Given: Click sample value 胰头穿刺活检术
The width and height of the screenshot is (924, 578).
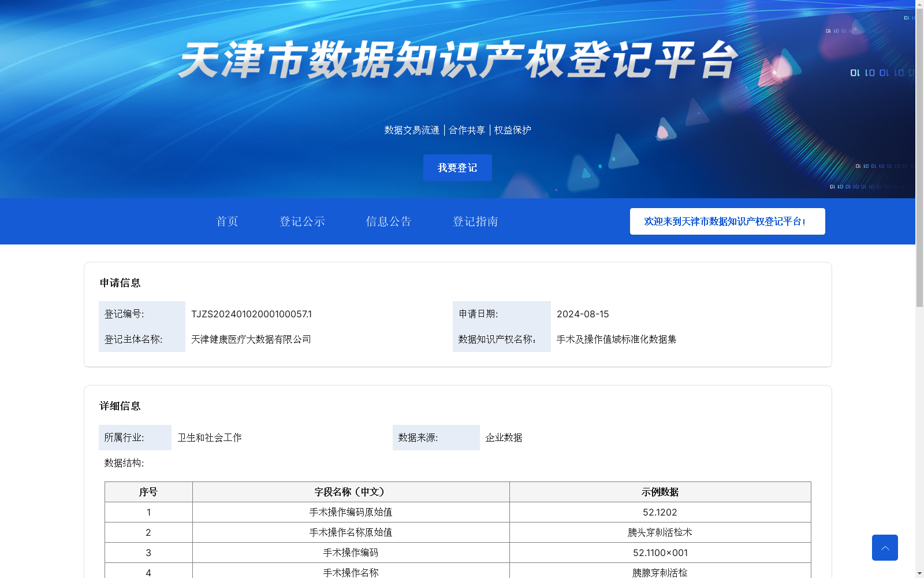Looking at the screenshot, I should (660, 532).
